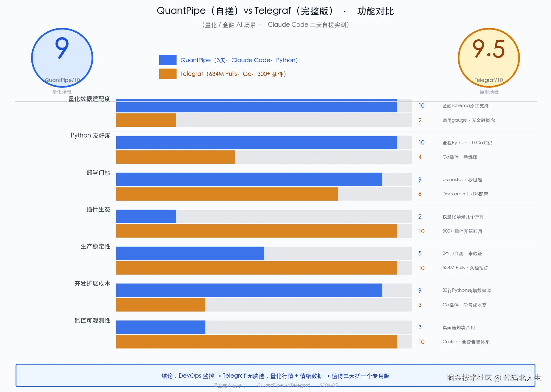Click blue bar for 部署门槛
Viewport: 551px width, 392px height.
tap(249, 179)
